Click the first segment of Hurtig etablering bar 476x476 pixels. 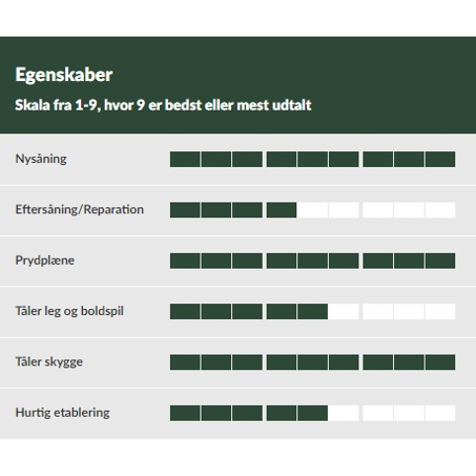[x=185, y=413]
